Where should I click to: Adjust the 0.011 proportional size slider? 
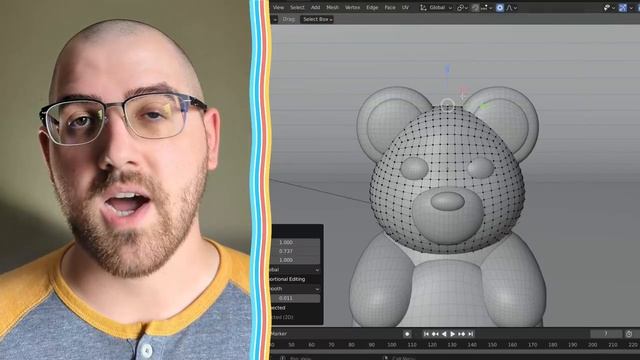(296, 298)
